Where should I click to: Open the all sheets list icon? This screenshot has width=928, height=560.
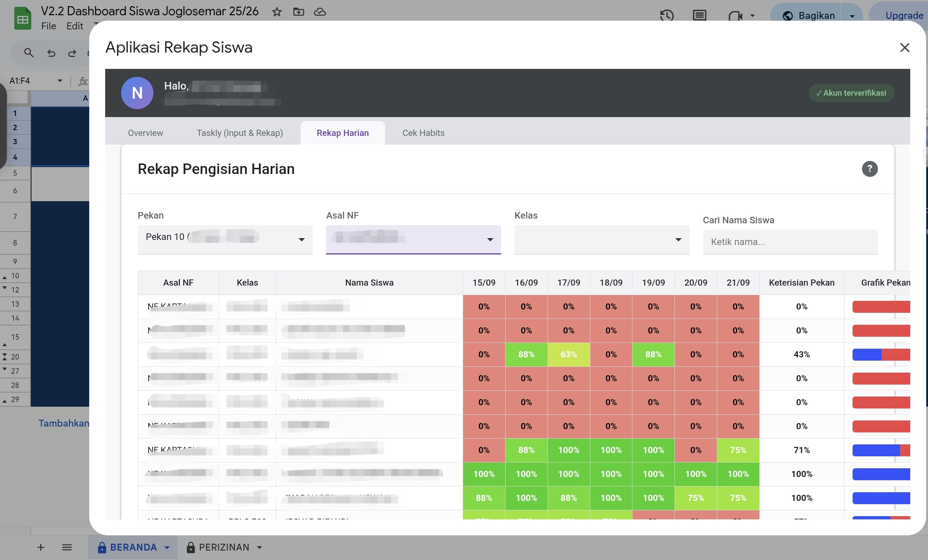[x=67, y=547]
